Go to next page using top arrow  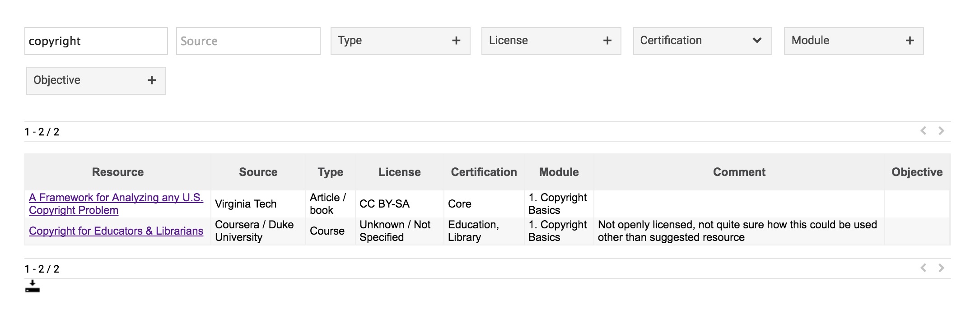tap(941, 131)
